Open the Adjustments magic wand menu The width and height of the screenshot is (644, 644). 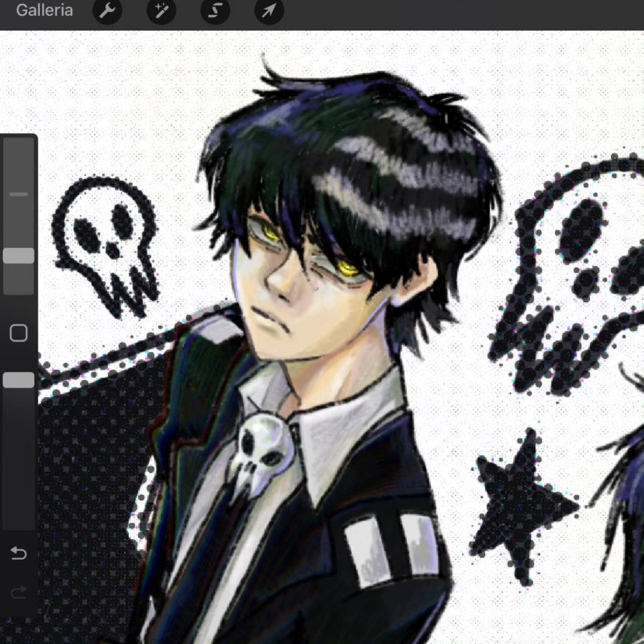click(x=162, y=11)
